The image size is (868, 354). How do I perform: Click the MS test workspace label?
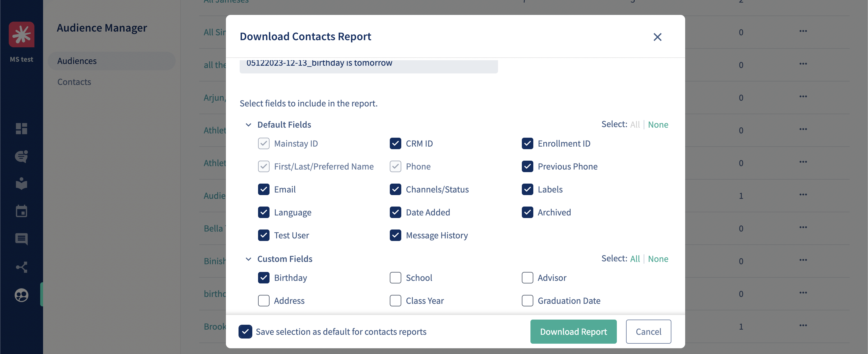coord(22,59)
